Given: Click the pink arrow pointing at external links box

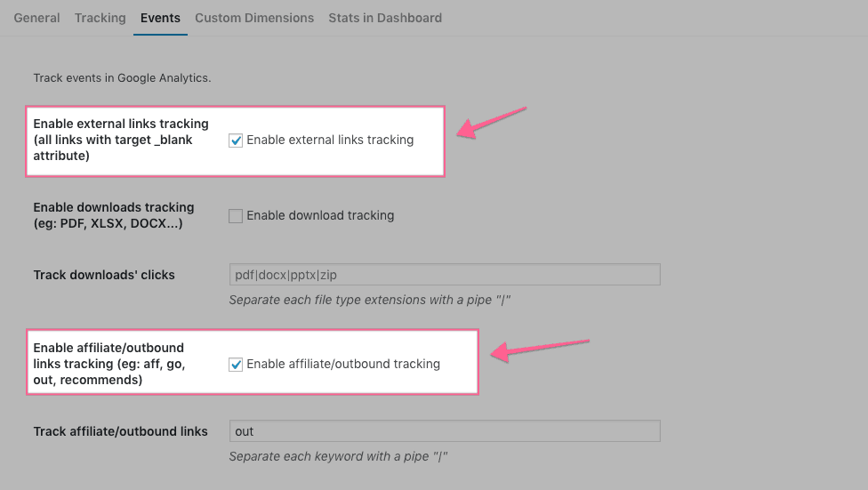Looking at the screenshot, I should coord(490,123).
